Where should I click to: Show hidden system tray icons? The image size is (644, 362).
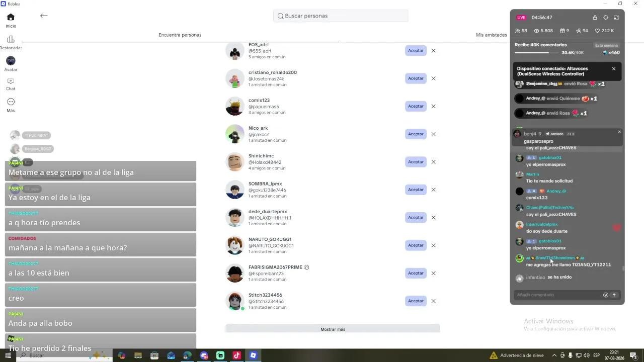click(554, 355)
